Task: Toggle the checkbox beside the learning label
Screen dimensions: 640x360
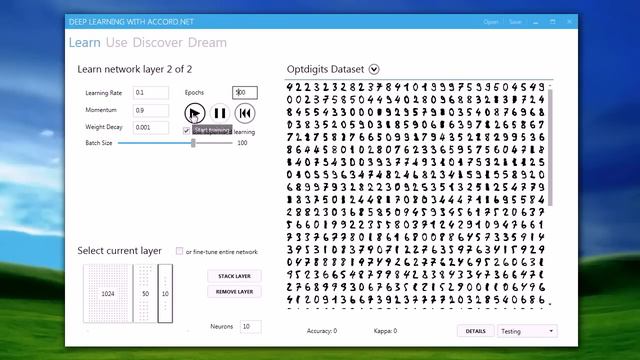Action: click(x=187, y=131)
